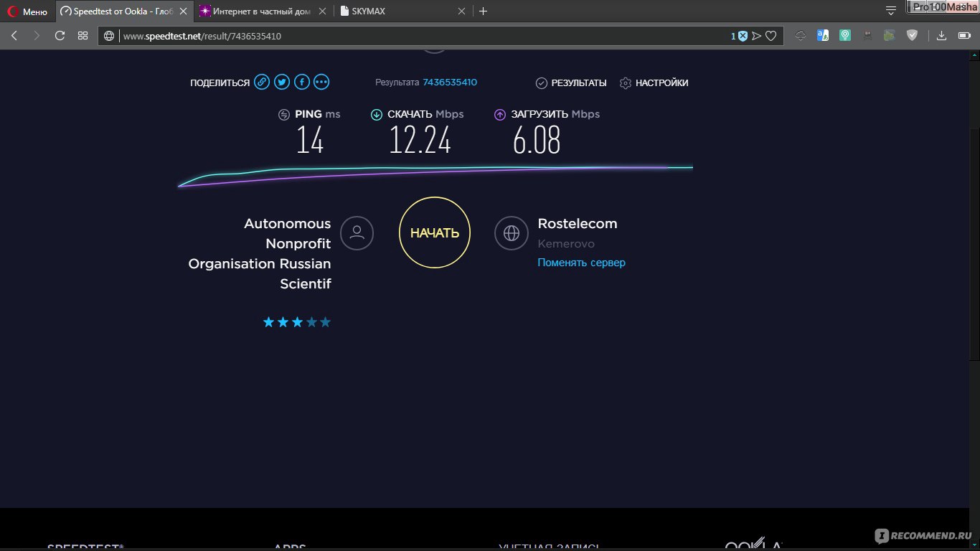Open НАСТРОЙКИ settings

[x=654, y=83]
